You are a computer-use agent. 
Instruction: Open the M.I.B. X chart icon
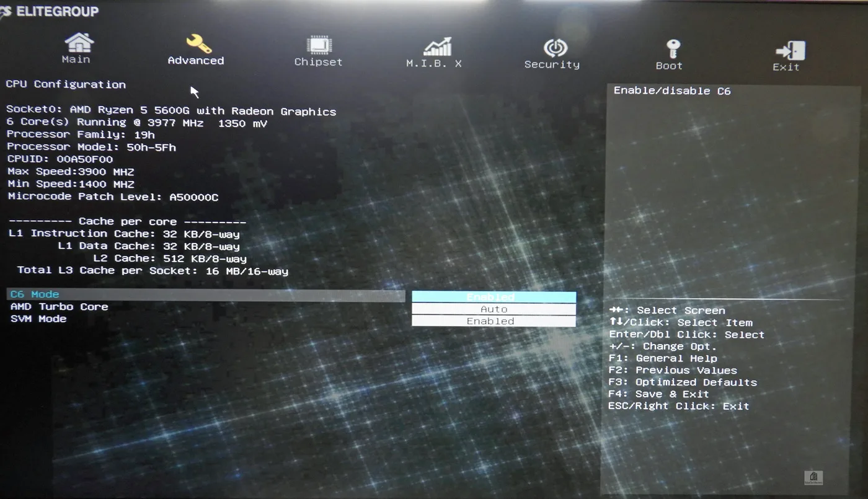click(x=437, y=46)
